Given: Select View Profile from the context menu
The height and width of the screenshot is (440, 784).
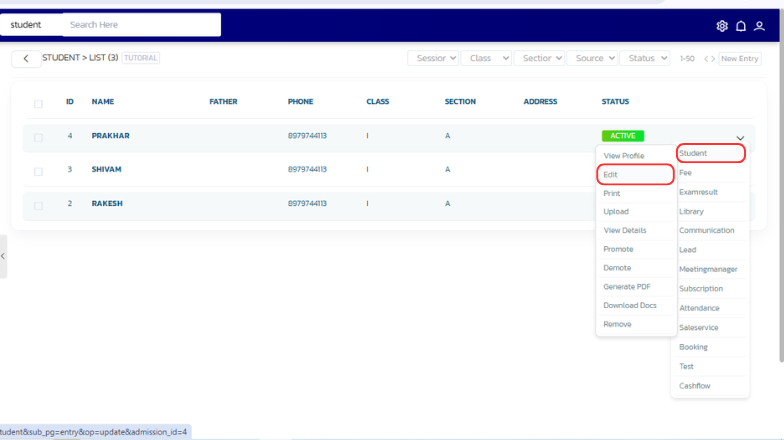Looking at the screenshot, I should click(x=624, y=156).
